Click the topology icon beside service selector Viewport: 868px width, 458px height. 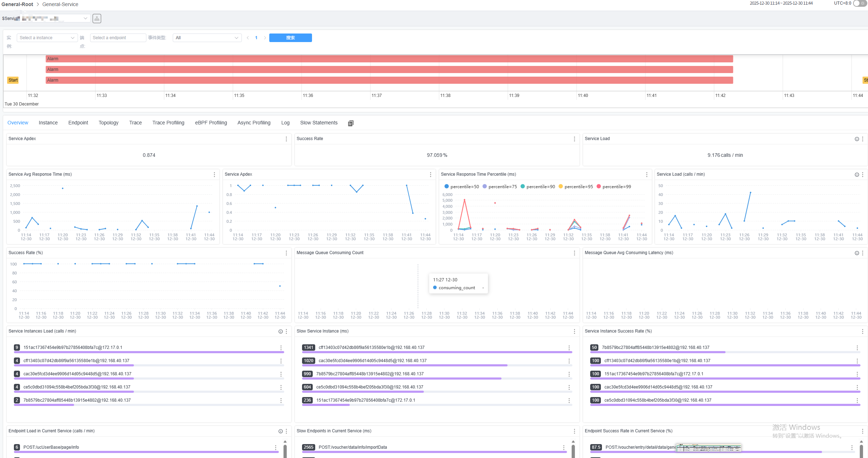97,19
